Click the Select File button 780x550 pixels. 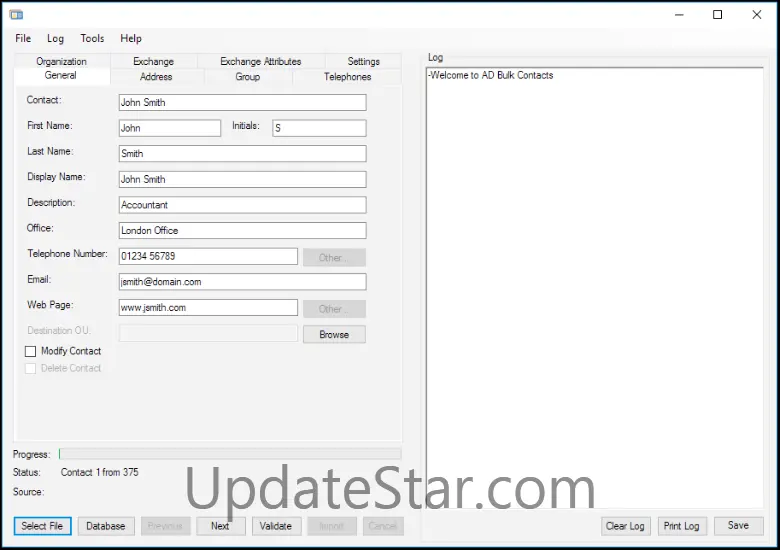click(x=42, y=526)
